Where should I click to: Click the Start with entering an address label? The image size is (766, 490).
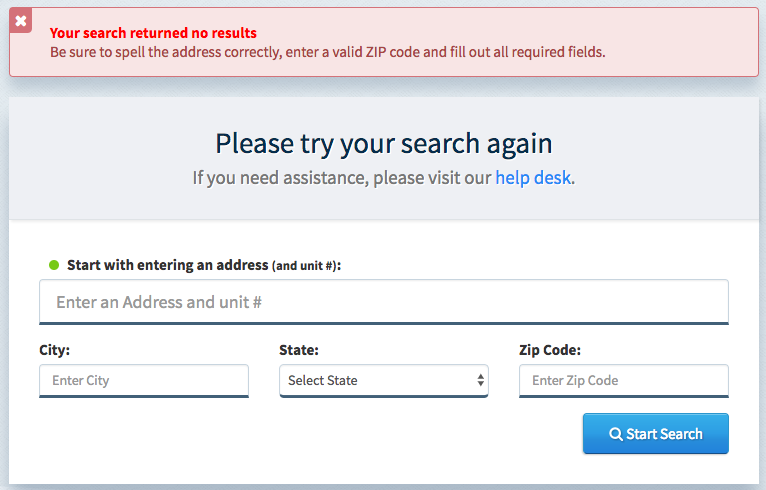tap(168, 265)
